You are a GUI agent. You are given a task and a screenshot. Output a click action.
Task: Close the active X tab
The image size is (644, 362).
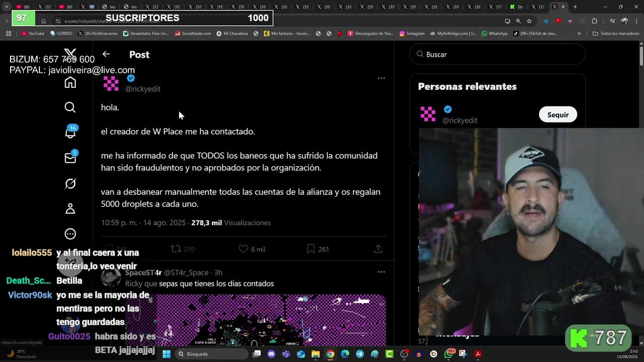(x=563, y=7)
